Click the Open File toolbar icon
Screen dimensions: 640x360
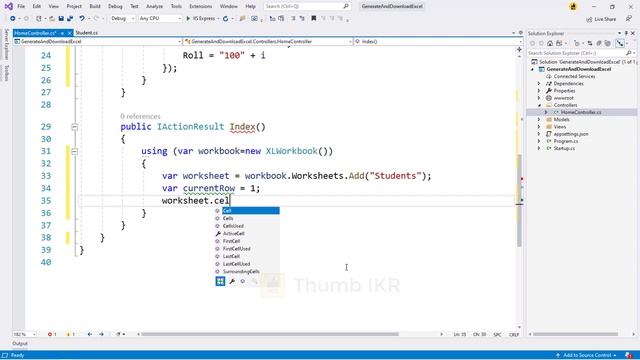coord(52,18)
